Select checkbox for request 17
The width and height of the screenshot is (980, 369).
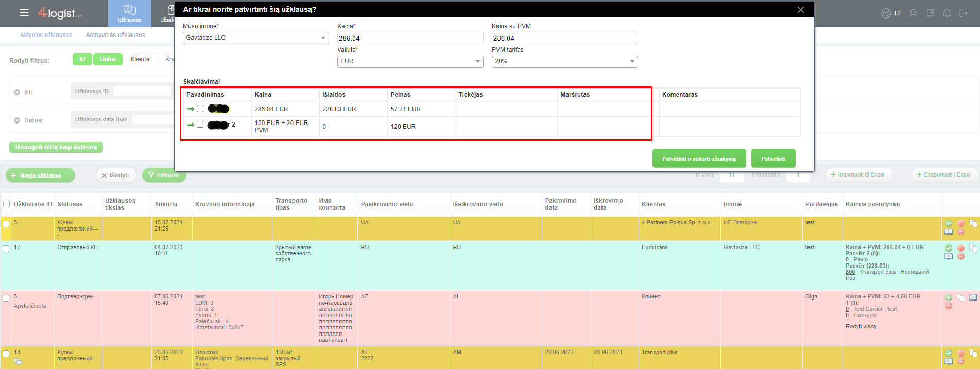coord(6,249)
